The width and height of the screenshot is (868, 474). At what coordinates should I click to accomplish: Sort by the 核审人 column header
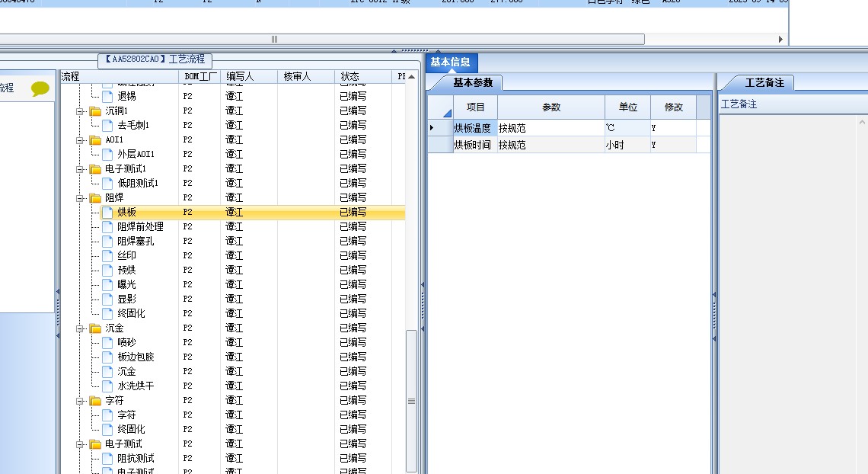306,76
